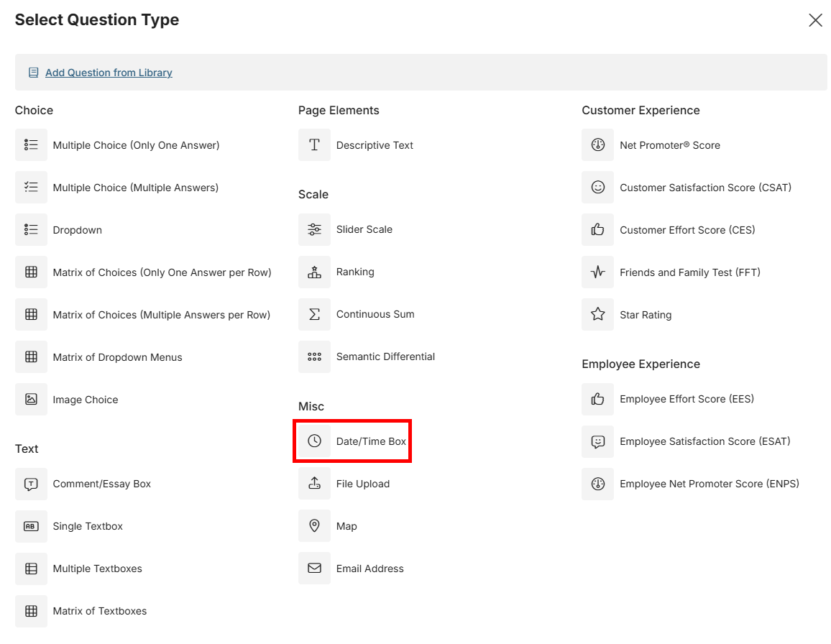The image size is (831, 644).
Task: Select Matrix of Textboxes label
Action: pyautogui.click(x=100, y=611)
